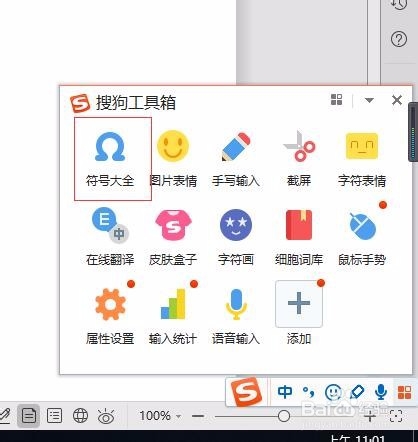Image resolution: width=418 pixels, height=442 pixels.
Task: Close the 搜狗工具箱 panel
Action: click(397, 100)
